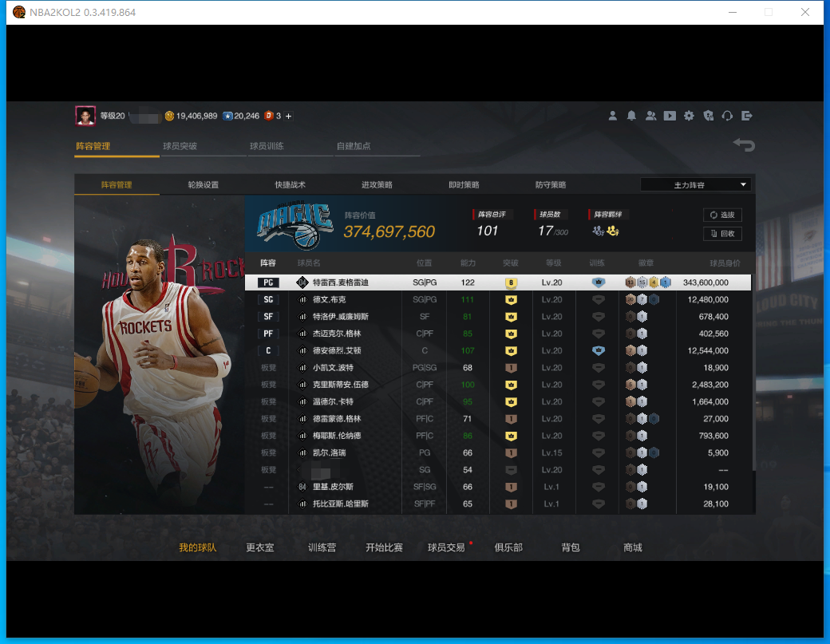Click the player avatar thumbnail
Screen dimensions: 830x644
pyautogui.click(x=85, y=116)
